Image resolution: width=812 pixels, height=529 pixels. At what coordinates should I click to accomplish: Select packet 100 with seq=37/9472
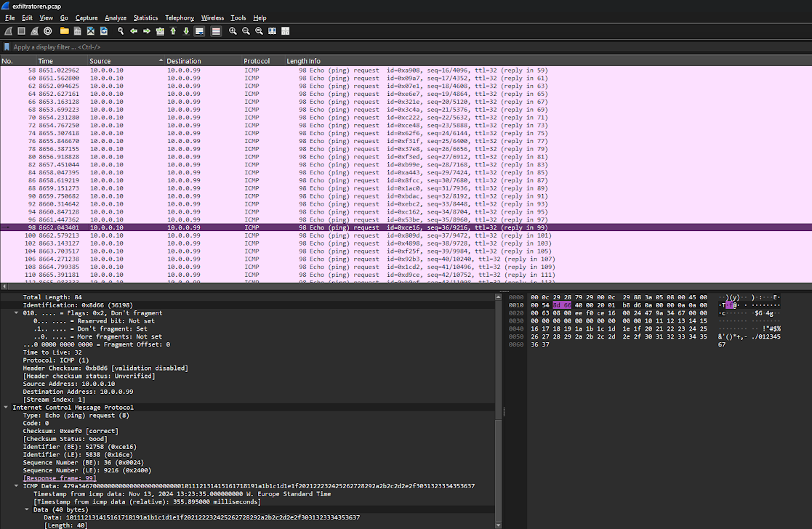[406, 235]
